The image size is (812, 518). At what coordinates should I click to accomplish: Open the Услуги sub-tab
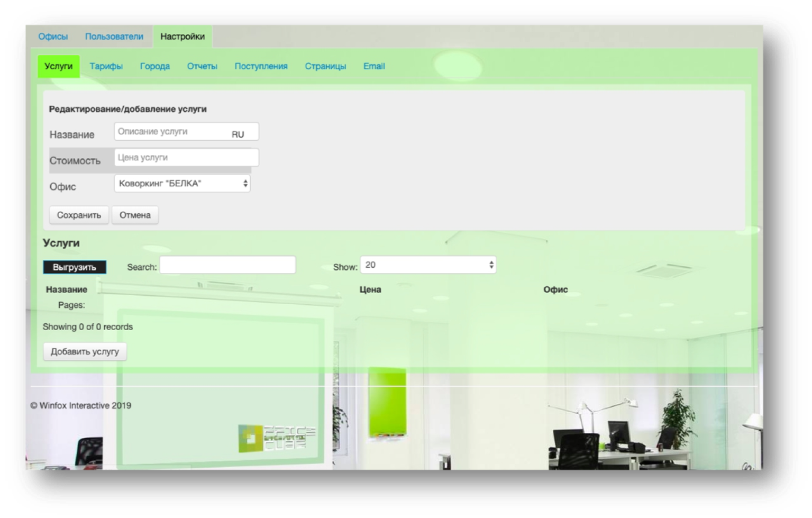coord(58,66)
